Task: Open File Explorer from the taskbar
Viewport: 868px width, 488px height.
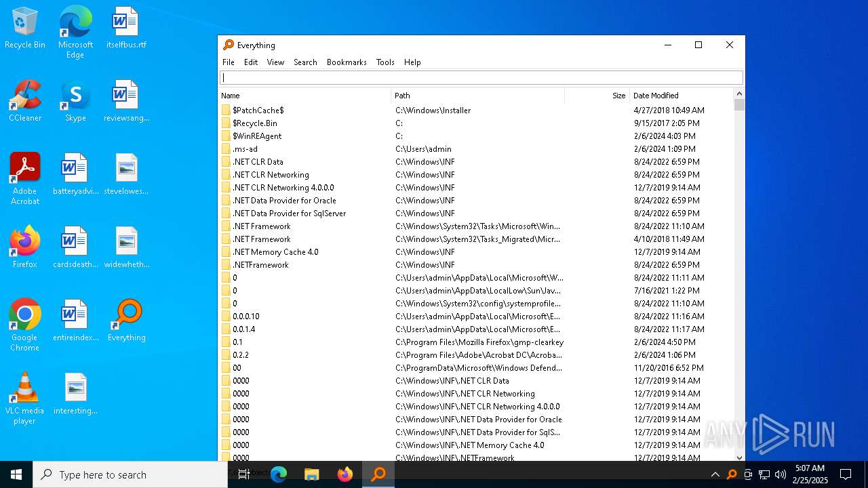Action: click(311, 474)
